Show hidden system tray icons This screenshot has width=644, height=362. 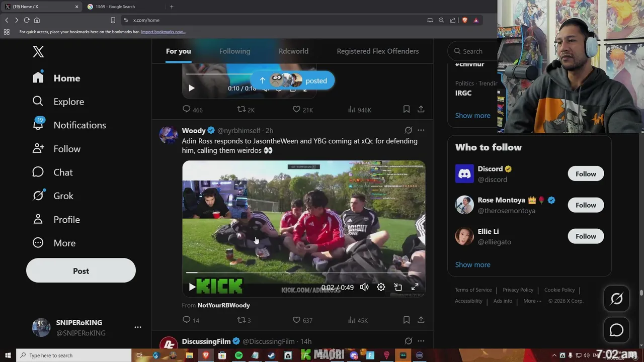(554, 355)
